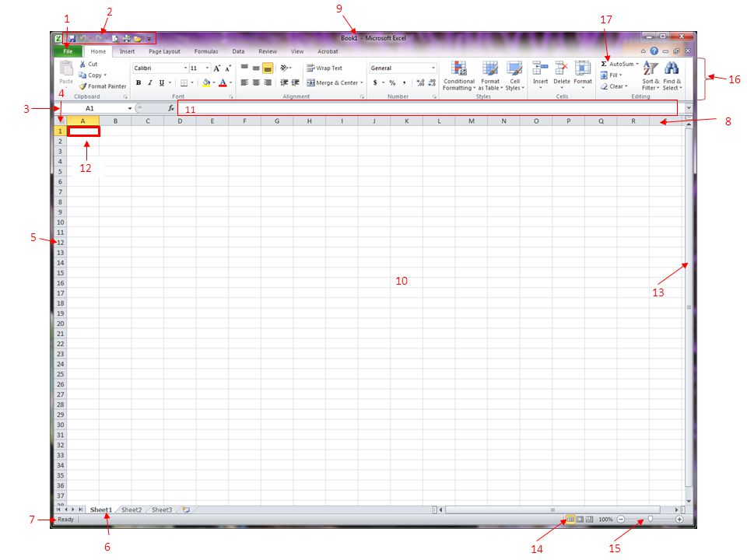Center text horizontally
Screen dimensions: 747x560
(x=256, y=83)
